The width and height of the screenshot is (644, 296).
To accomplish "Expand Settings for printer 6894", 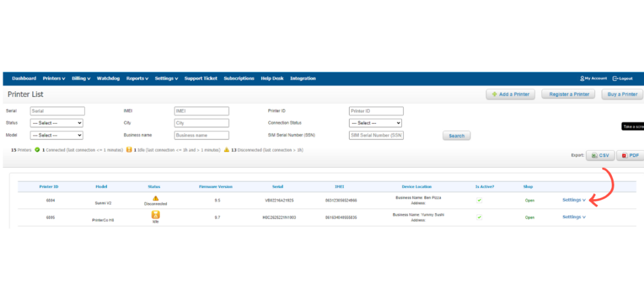I will point(574,200).
